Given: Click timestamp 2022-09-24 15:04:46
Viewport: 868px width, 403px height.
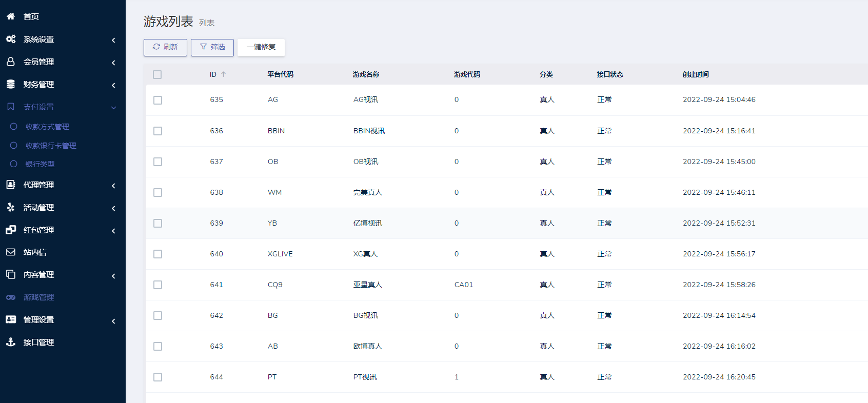Looking at the screenshot, I should (719, 99).
